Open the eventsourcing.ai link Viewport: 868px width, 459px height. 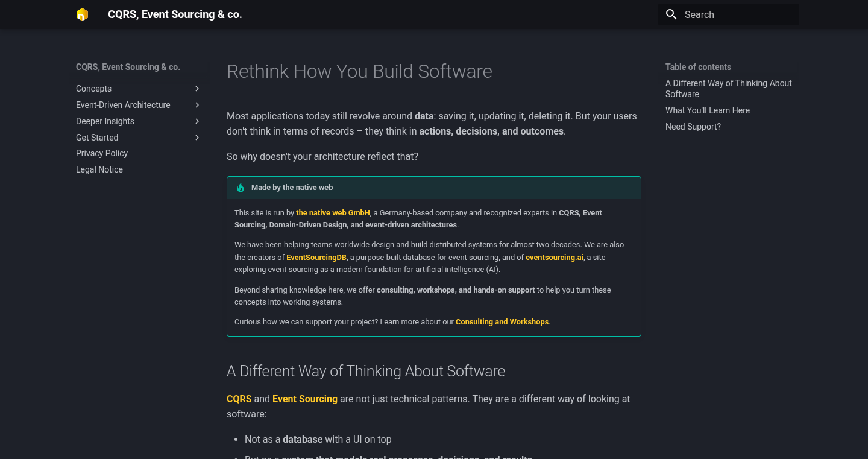click(555, 257)
